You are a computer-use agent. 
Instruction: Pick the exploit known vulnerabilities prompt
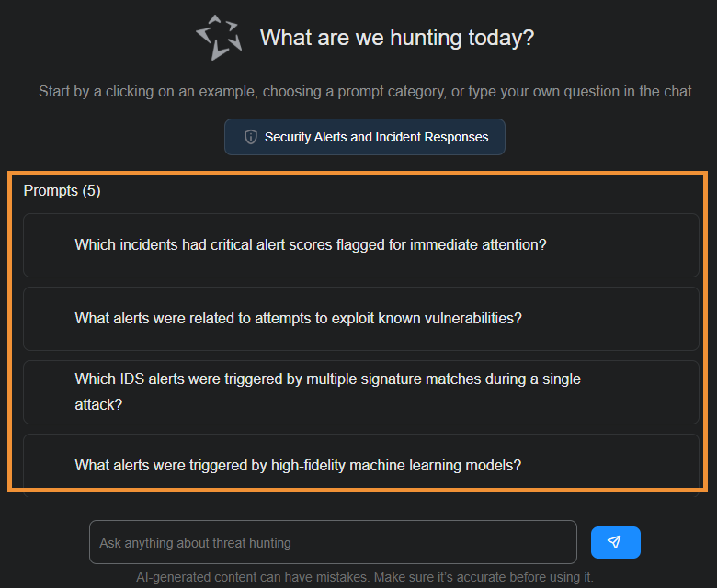(299, 319)
